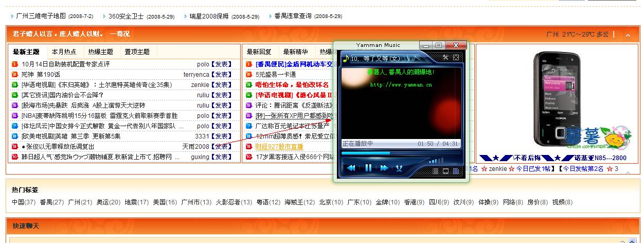
Task: Open topic 国内油价会不会降?
Action: click(63, 95)
